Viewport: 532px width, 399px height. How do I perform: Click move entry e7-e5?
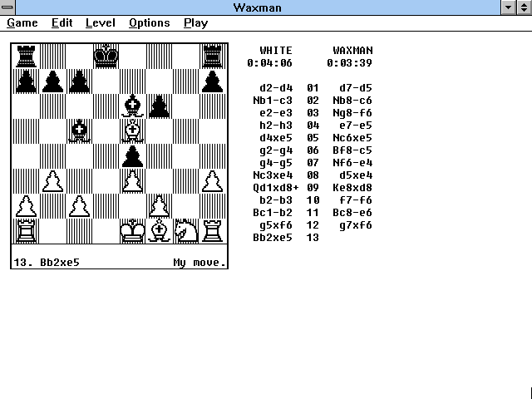pos(356,126)
